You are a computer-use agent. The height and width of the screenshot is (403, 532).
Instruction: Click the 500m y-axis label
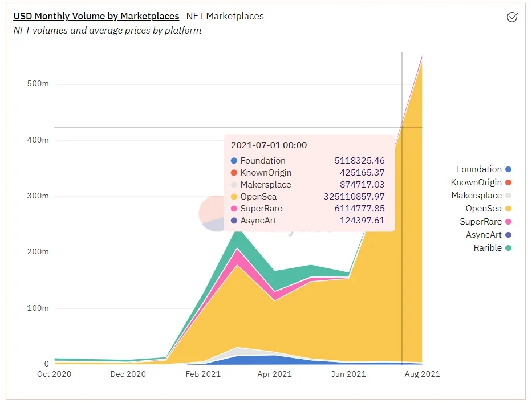point(38,84)
